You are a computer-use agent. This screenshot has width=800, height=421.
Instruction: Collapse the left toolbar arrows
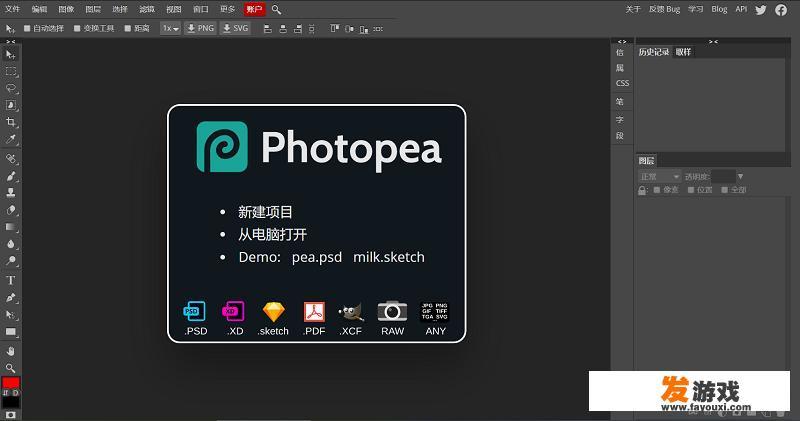tap(10, 41)
